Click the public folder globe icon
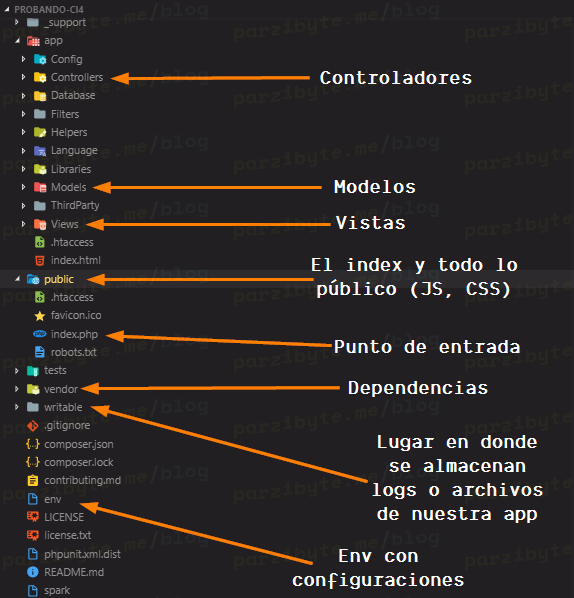Viewport: 574px width, 598px height. [x=33, y=280]
